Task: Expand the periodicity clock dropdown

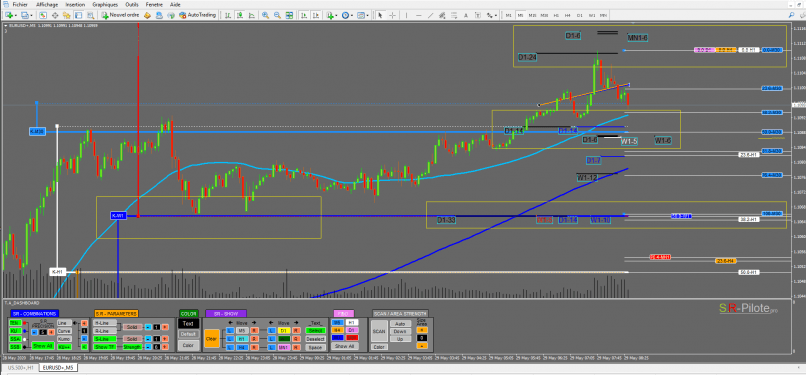Action: click(352, 15)
